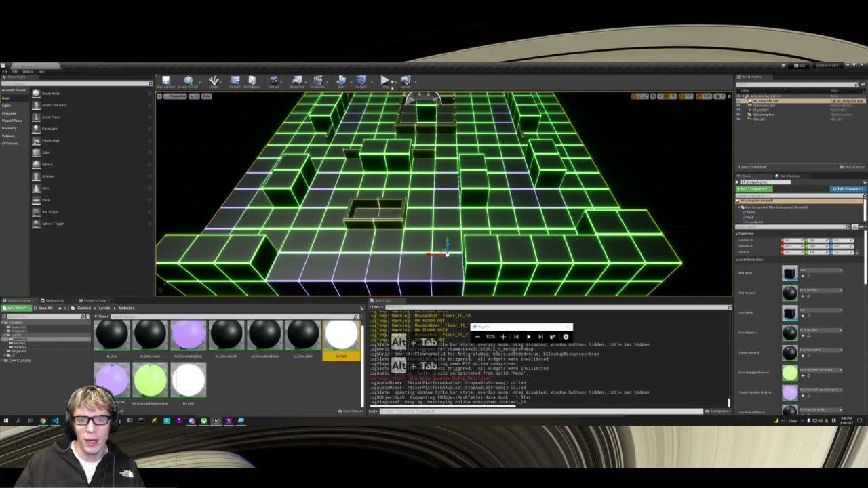The height and width of the screenshot is (488, 868).
Task: Click the Unreal Editor icon in taskbar
Action: (216, 421)
